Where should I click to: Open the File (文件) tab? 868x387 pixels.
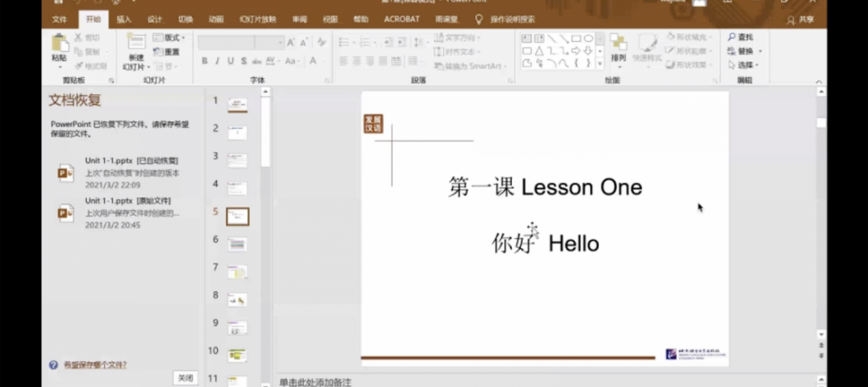59,20
